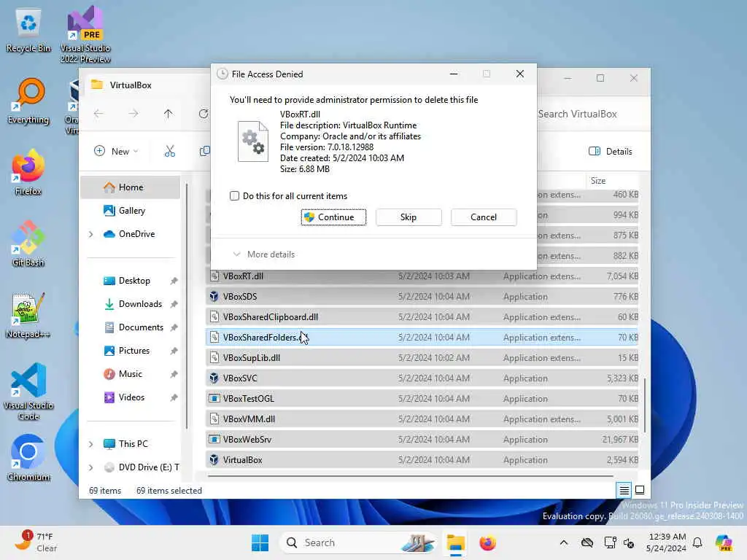Select VBoxSharedClipboard.dll in the list

pyautogui.click(x=422, y=316)
